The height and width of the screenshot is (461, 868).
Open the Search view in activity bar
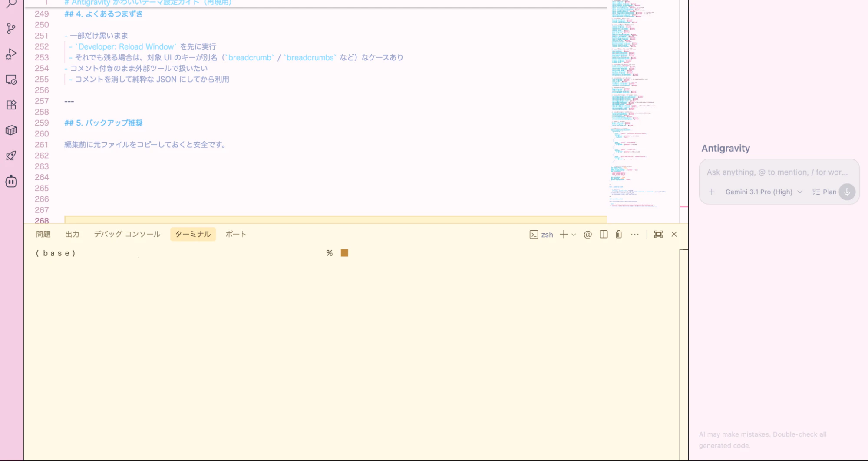point(11,3)
